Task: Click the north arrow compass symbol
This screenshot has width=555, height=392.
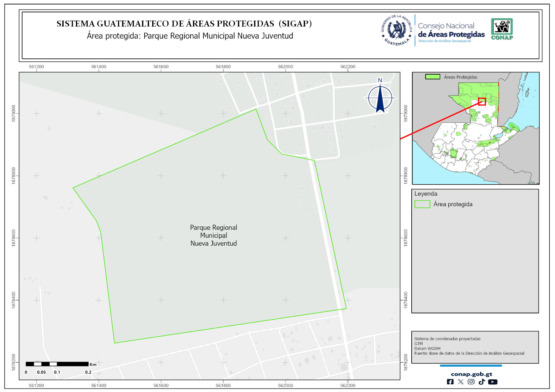Action: tap(380, 97)
